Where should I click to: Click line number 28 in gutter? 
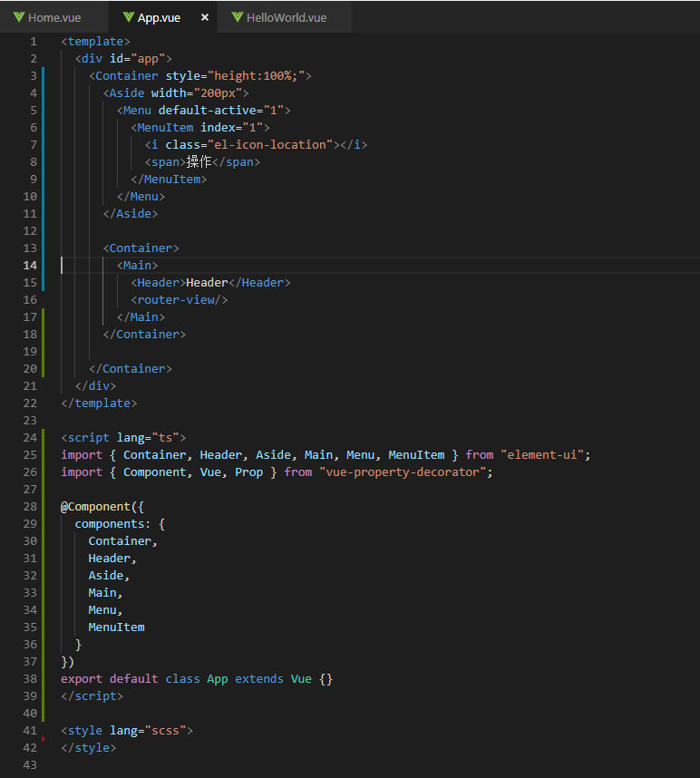point(30,507)
